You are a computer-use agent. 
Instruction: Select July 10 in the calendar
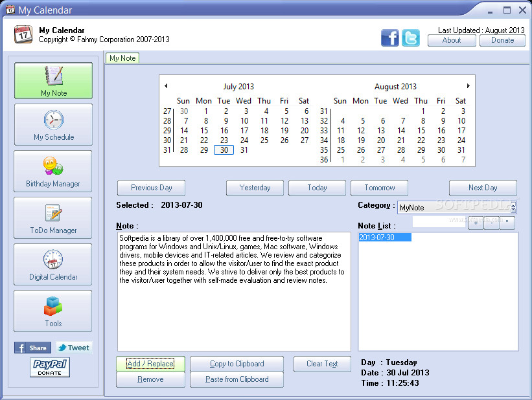tap(244, 121)
